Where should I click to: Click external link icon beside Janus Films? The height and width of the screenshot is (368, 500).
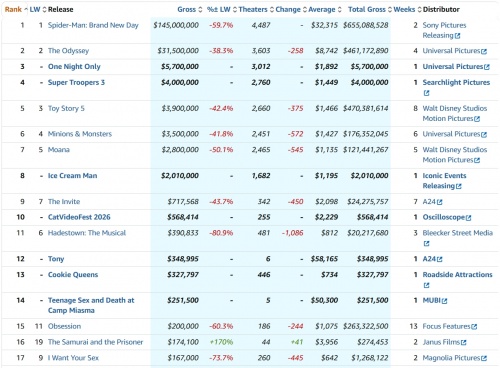(464, 342)
